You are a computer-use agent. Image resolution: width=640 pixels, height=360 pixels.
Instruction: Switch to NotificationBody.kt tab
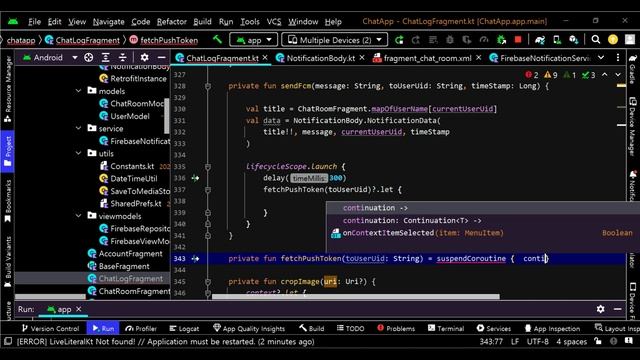coord(320,58)
